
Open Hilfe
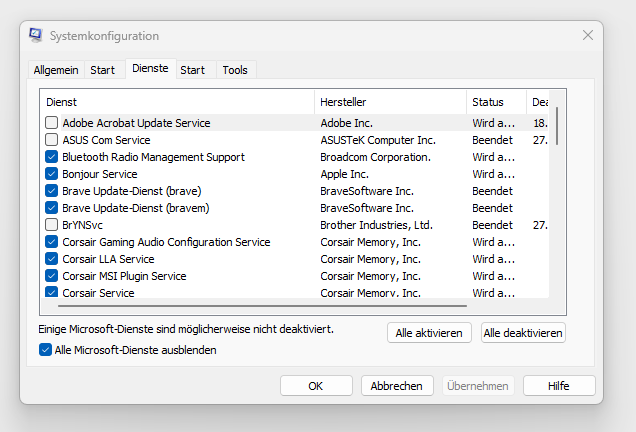[x=559, y=385]
